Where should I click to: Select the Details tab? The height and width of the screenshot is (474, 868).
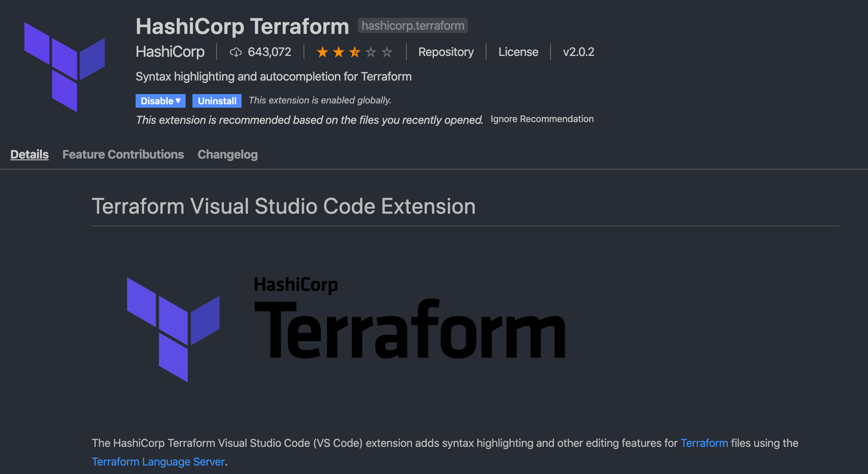[x=29, y=154]
